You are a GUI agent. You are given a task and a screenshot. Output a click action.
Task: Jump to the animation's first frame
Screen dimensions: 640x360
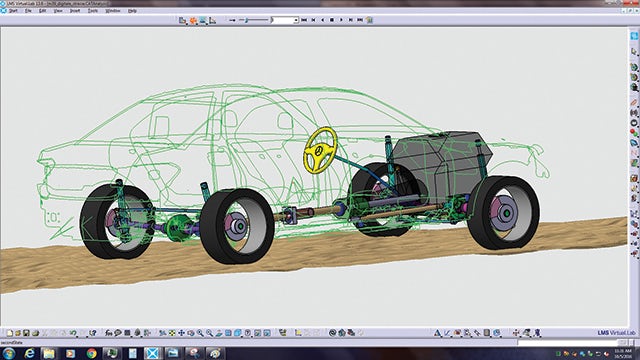pos(304,20)
